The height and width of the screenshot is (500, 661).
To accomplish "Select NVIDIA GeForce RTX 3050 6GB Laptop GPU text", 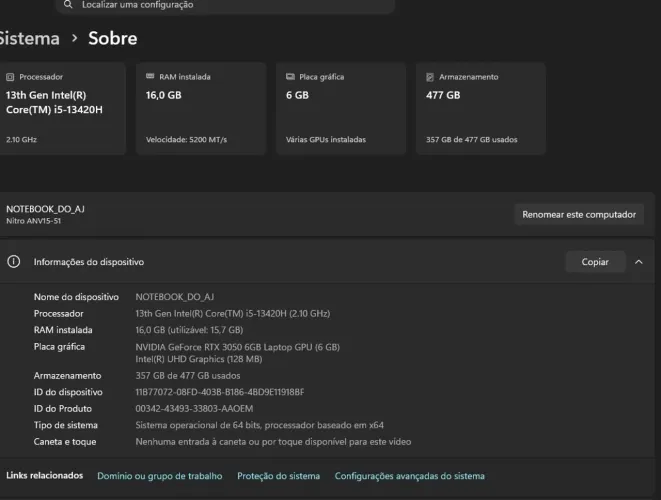I will pos(237,347).
